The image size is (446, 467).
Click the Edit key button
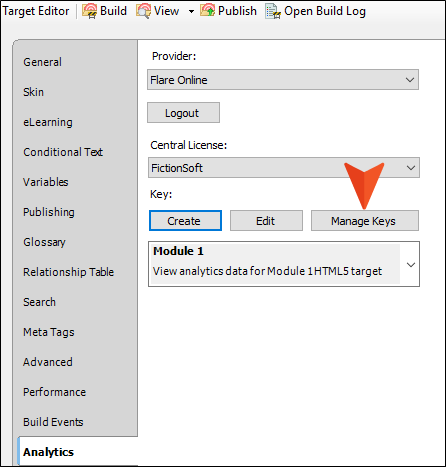click(x=266, y=220)
